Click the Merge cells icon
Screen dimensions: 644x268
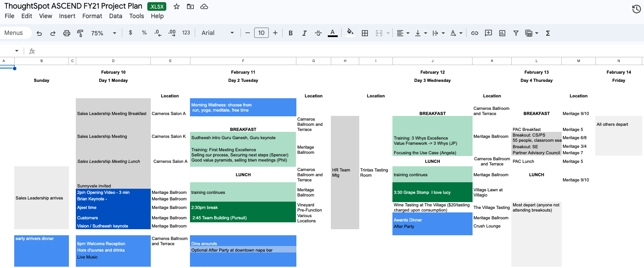point(379,33)
